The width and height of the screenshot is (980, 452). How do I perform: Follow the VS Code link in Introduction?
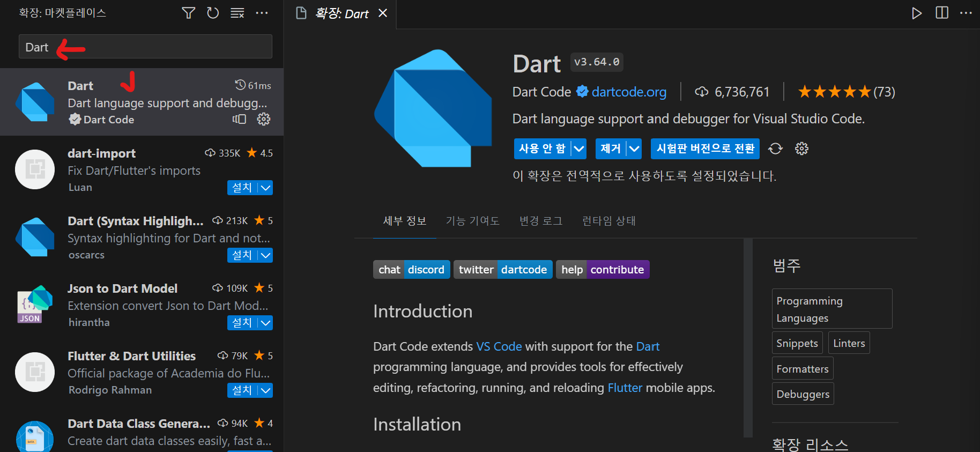499,346
